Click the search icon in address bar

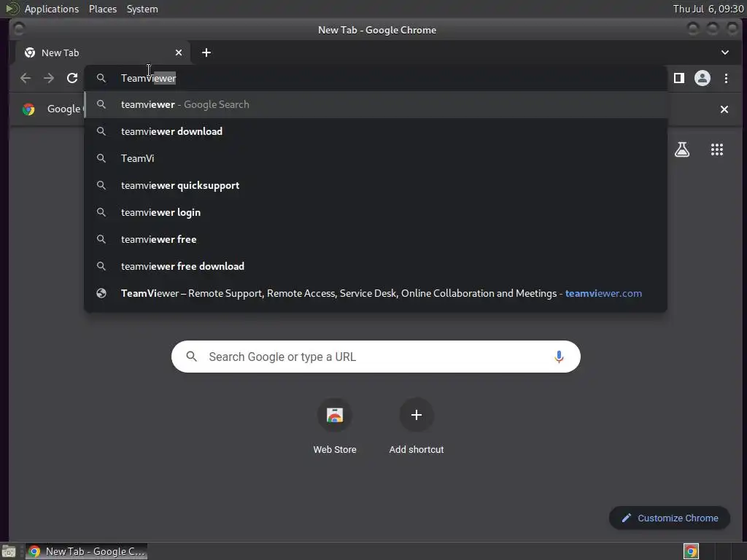click(x=101, y=77)
